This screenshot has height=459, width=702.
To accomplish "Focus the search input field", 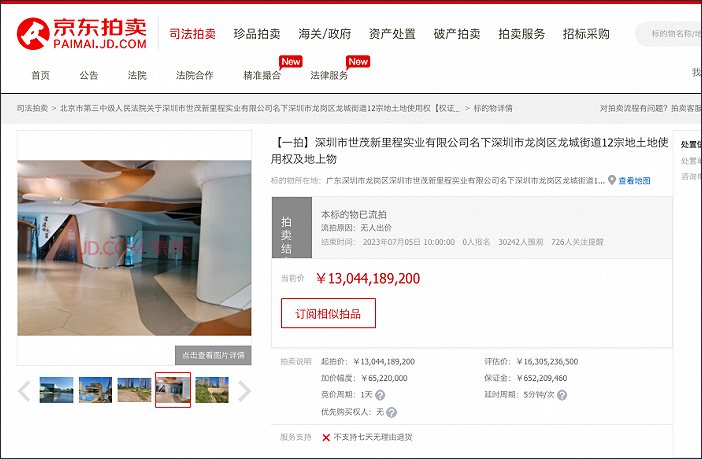I will tap(669, 34).
